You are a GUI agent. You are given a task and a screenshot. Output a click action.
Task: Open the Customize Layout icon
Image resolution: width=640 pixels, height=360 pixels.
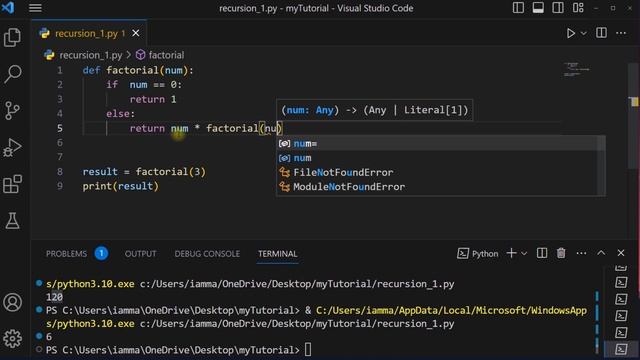coord(578,8)
